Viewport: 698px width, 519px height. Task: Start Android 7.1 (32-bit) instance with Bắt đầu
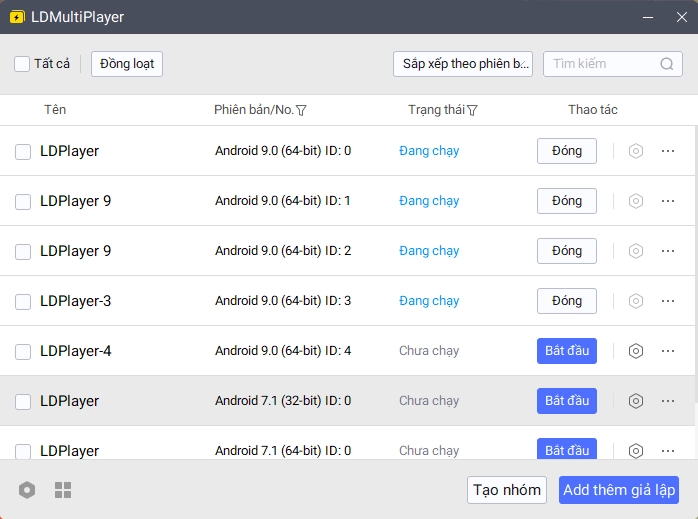(x=567, y=401)
